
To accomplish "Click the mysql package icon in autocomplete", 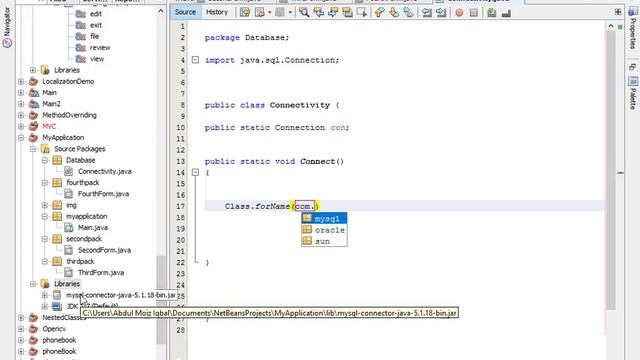I will pos(307,218).
